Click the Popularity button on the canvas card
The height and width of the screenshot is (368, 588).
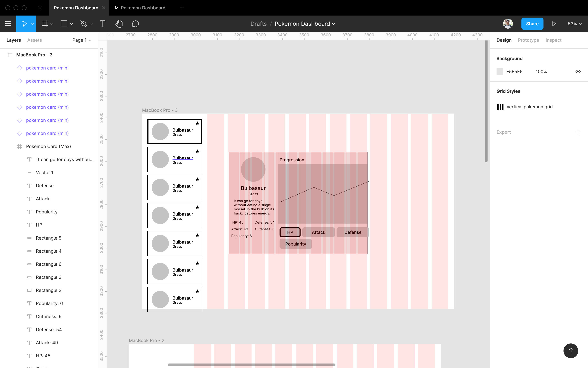point(295,244)
